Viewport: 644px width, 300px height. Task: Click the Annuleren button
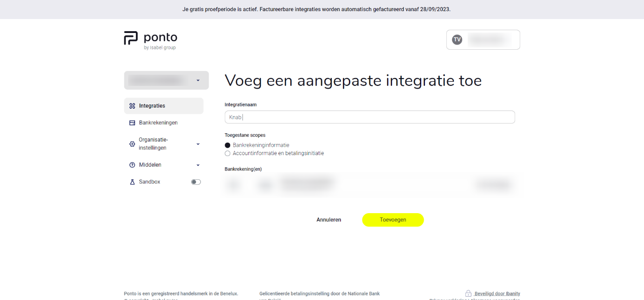(x=328, y=220)
